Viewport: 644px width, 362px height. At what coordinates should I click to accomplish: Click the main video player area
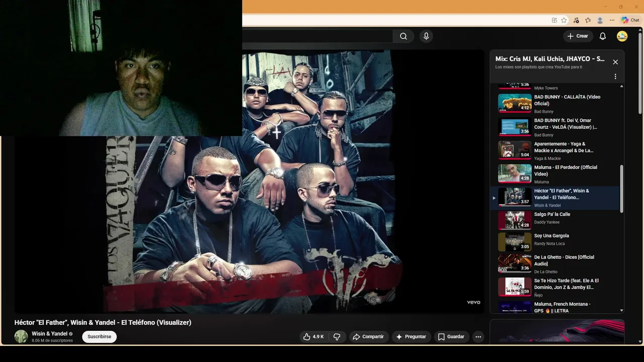coord(250,182)
